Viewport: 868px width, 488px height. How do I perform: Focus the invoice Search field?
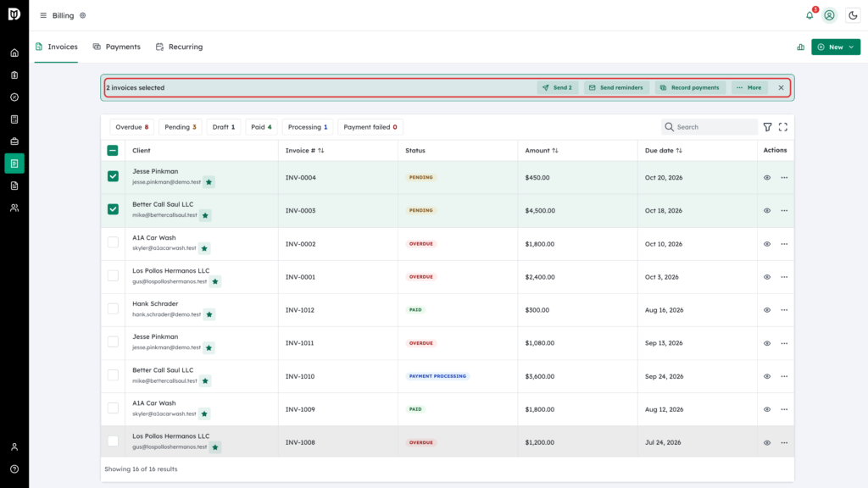pyautogui.click(x=709, y=127)
